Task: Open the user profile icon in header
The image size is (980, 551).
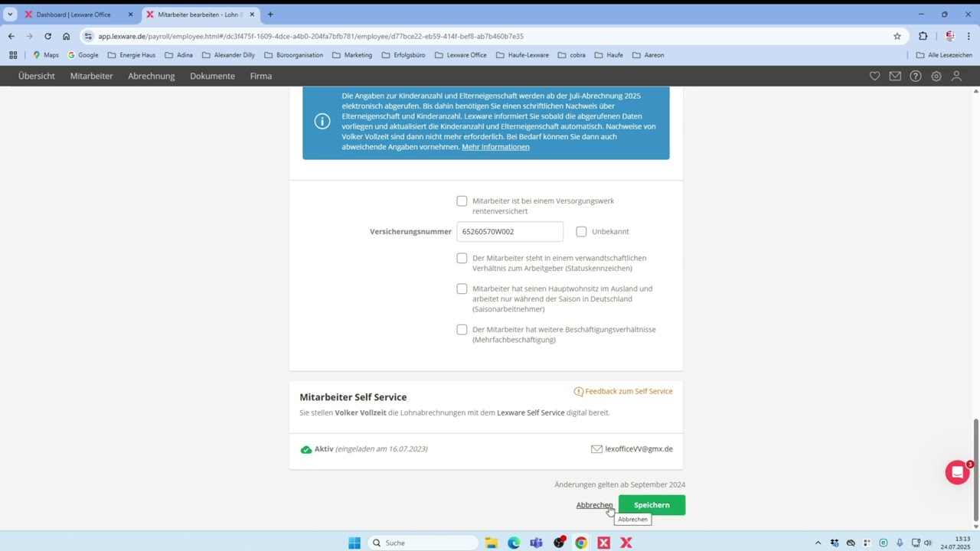Action: point(956,77)
